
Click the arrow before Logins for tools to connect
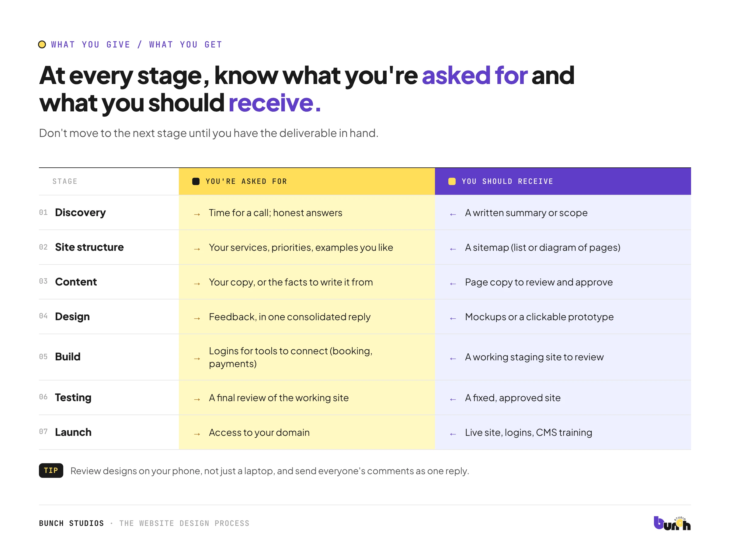click(x=197, y=359)
